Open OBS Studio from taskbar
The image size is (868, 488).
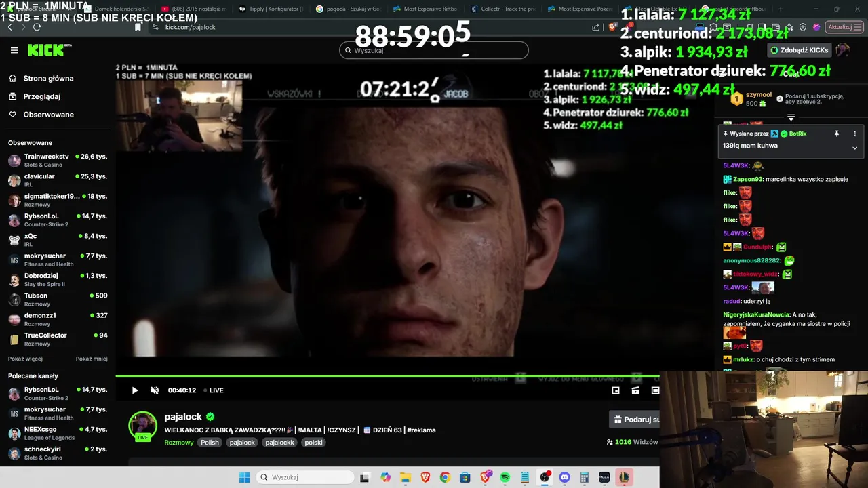(x=545, y=477)
